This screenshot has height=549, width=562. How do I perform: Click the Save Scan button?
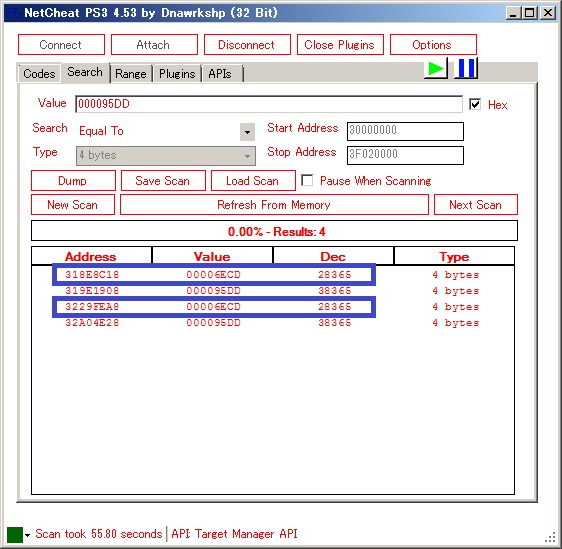coord(163,181)
